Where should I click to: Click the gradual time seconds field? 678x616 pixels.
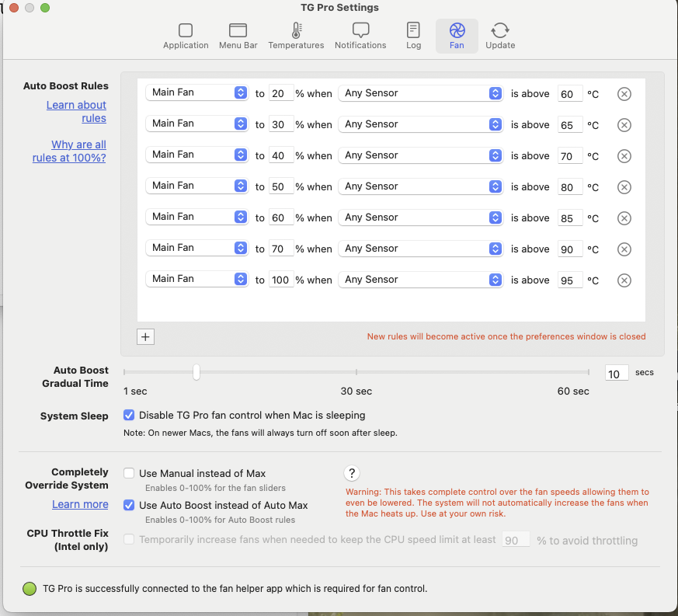pyautogui.click(x=617, y=374)
